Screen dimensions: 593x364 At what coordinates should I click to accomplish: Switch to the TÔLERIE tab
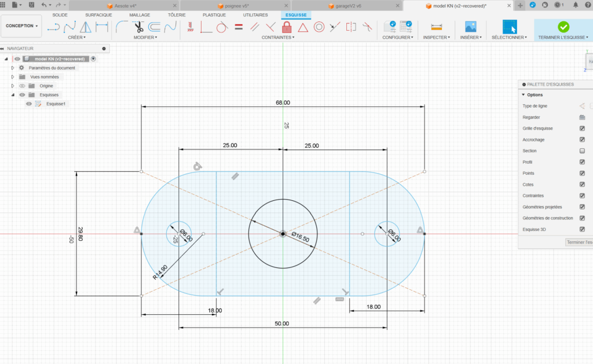coord(177,15)
